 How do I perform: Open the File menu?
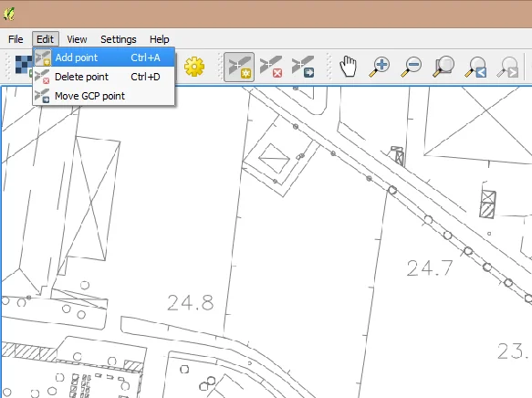tap(16, 39)
